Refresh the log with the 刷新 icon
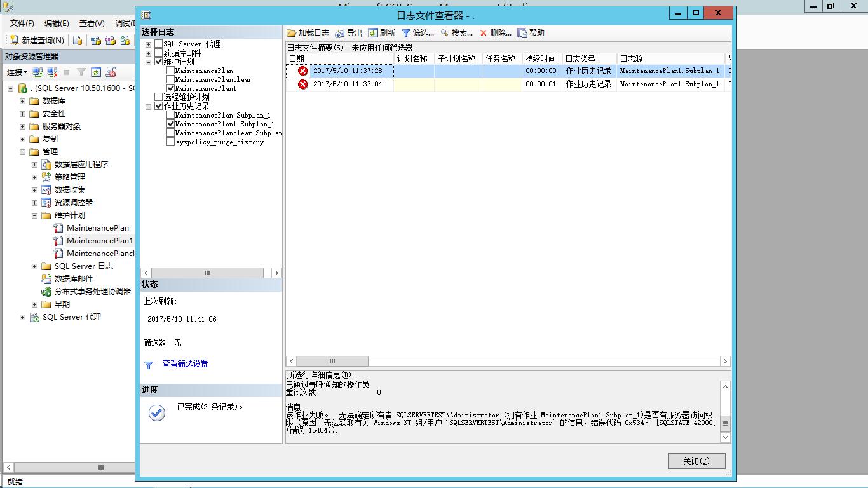The width and height of the screenshot is (868, 488). (373, 33)
